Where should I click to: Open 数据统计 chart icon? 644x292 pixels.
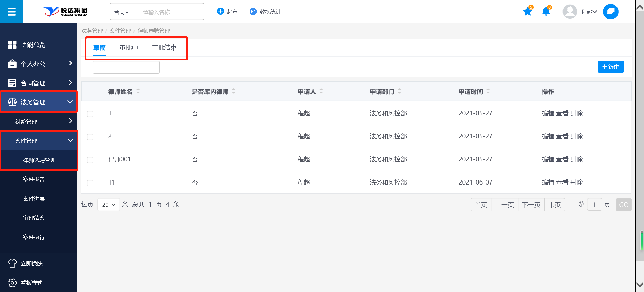click(253, 12)
